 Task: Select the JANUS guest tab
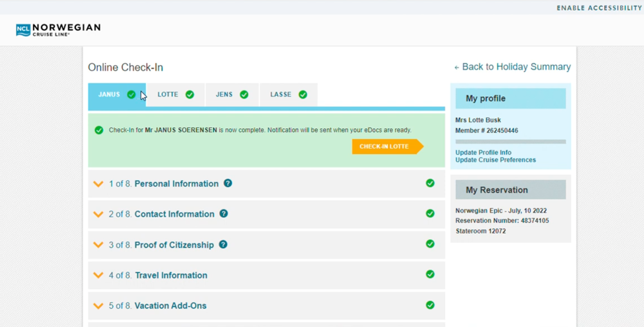117,95
